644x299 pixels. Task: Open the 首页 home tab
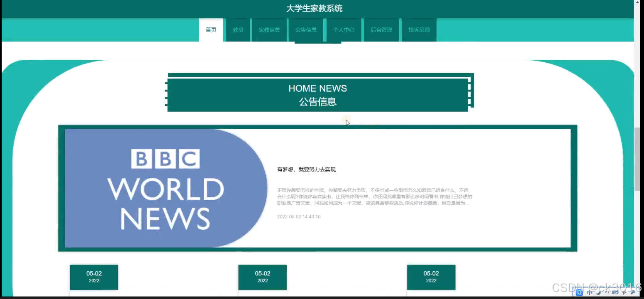tap(211, 30)
